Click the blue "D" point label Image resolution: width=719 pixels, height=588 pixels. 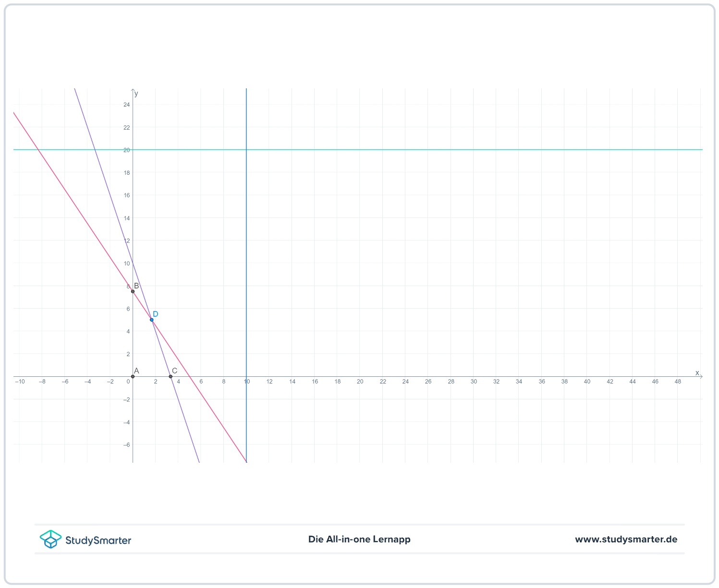[156, 314]
